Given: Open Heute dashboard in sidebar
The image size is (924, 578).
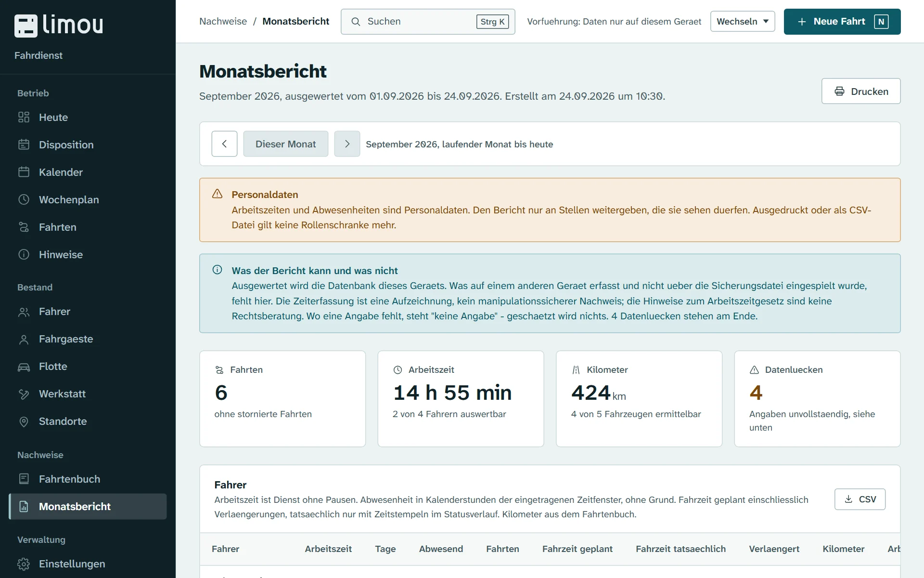Looking at the screenshot, I should click(x=88, y=118).
